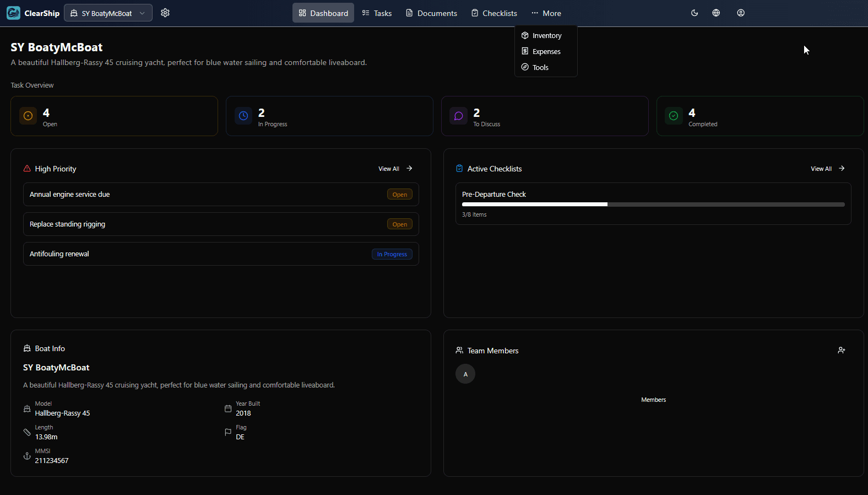The height and width of the screenshot is (495, 868).
Task: Expand the SY BoatyMcBoat boat selector
Action: point(109,13)
